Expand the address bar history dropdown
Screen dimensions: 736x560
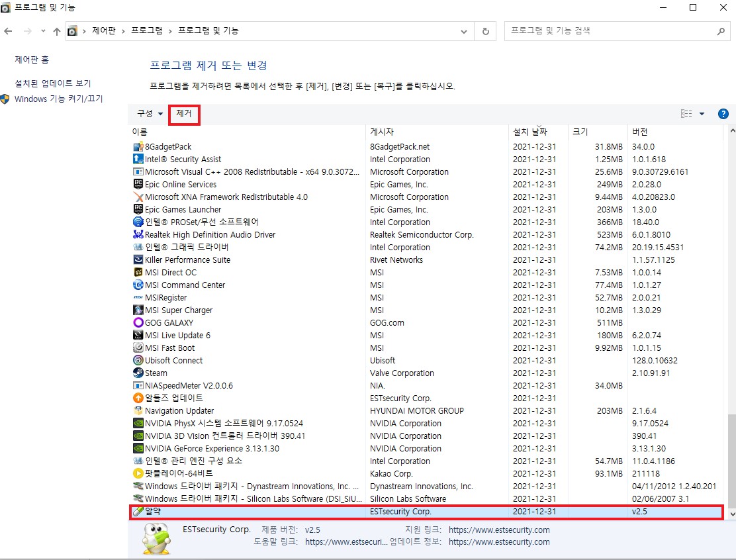tap(464, 32)
